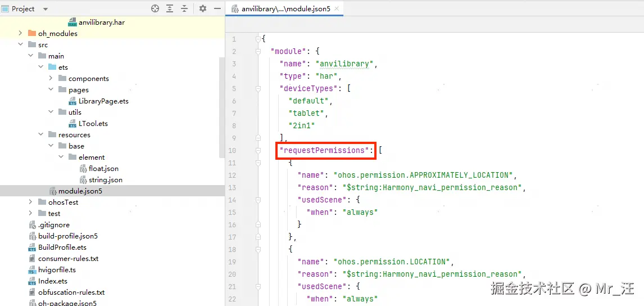
Task: Click the LibraryPage.ets file icon
Action: (x=72, y=101)
